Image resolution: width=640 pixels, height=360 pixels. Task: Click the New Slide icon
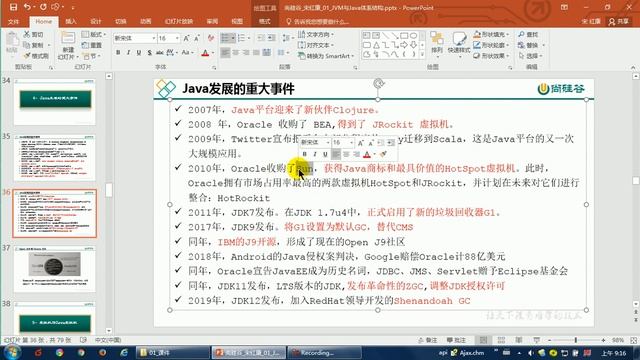click(x=68, y=38)
